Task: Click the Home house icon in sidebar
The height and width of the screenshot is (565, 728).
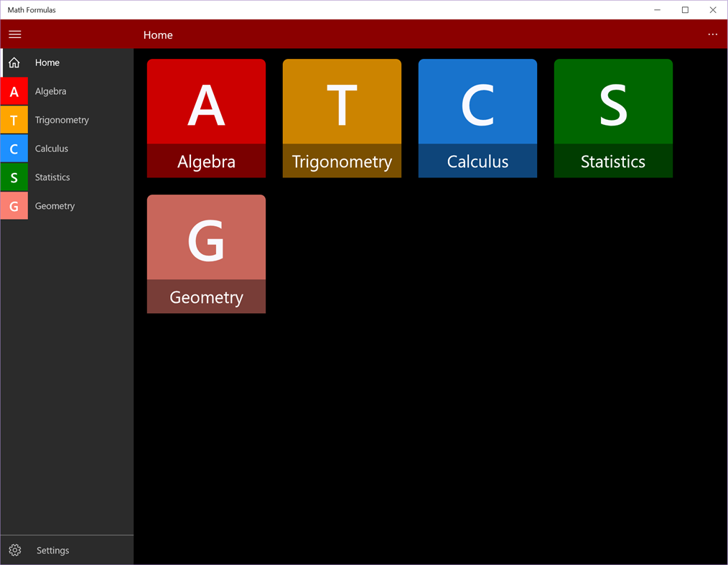Action: point(14,62)
